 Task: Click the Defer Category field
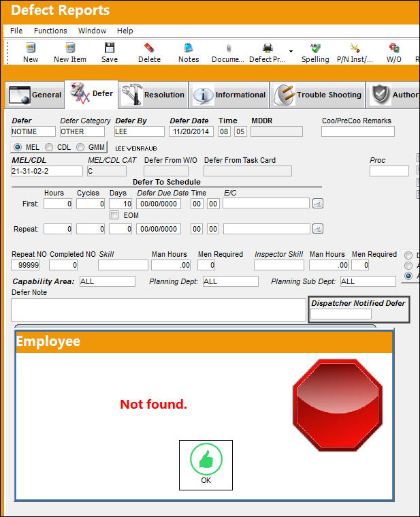pos(82,131)
